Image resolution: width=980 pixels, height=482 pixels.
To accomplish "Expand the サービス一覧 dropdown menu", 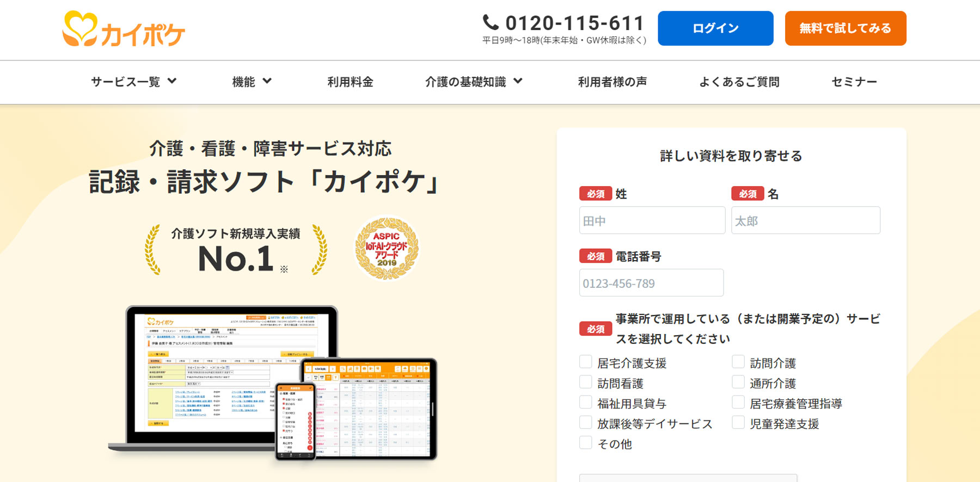I will 134,82.
